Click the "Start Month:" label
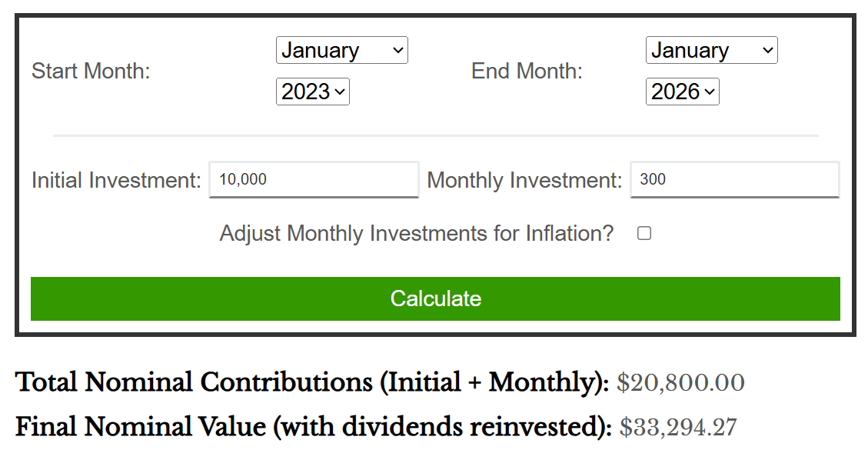This screenshot has width=868, height=450. click(91, 72)
